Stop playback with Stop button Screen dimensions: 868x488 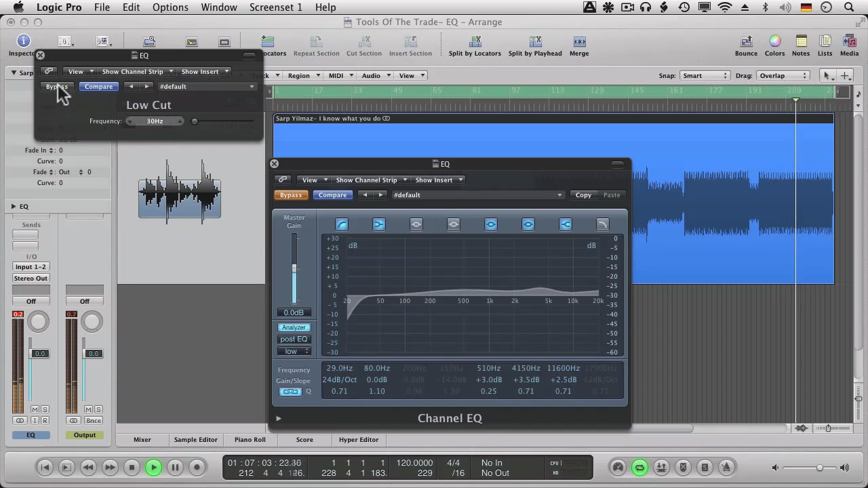click(x=132, y=467)
